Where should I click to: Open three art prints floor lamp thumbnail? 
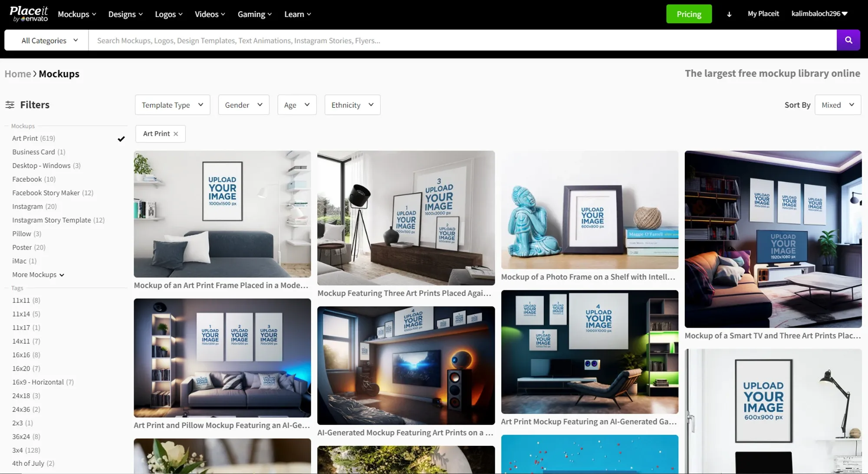pyautogui.click(x=406, y=218)
